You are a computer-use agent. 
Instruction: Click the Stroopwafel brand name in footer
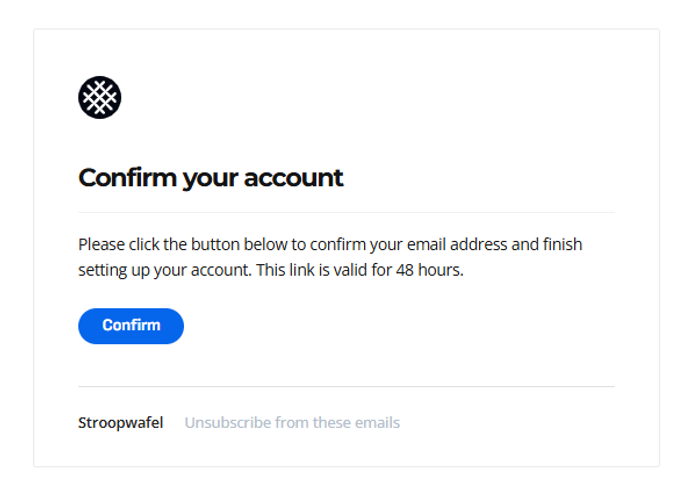click(120, 422)
